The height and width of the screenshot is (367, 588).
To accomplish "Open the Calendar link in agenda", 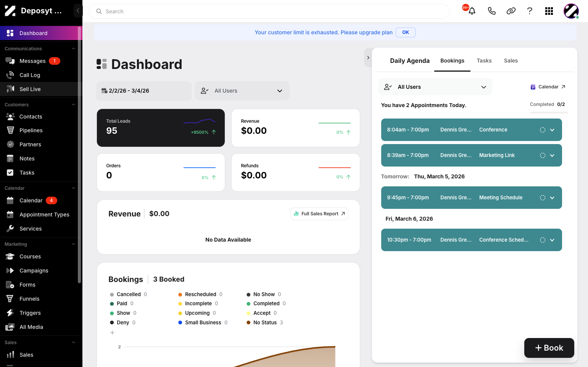I will [548, 87].
